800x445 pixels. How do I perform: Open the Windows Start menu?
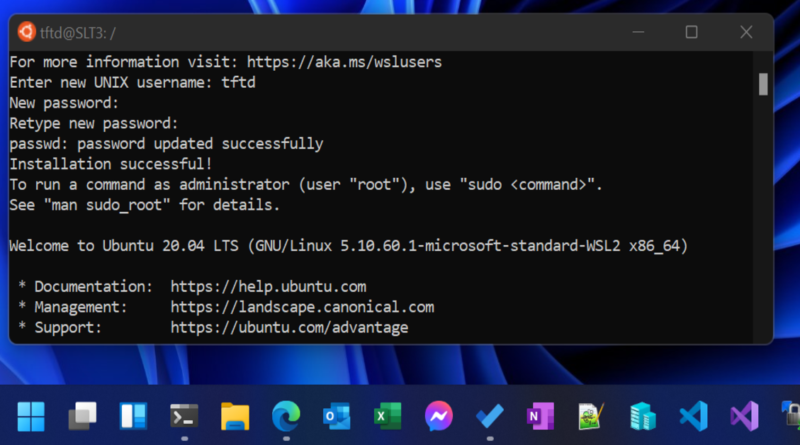point(31,416)
